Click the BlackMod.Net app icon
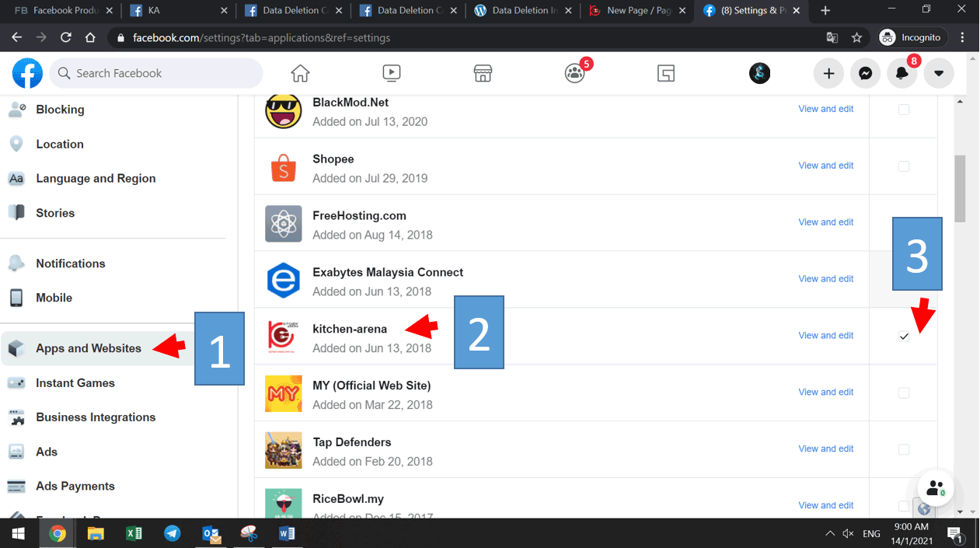This screenshot has width=980, height=548. 283,110
